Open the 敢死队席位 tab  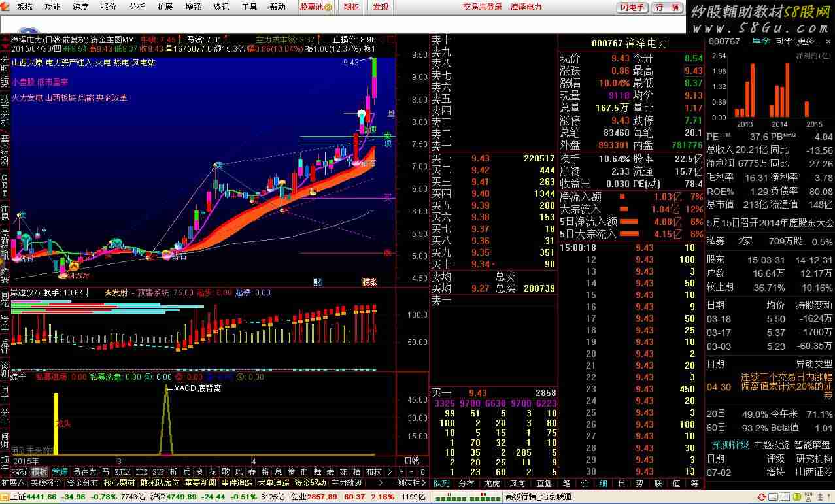tap(160, 483)
